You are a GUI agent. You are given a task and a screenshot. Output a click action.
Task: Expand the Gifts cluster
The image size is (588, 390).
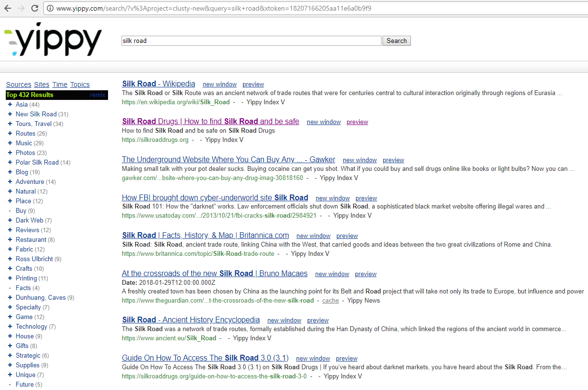click(10, 346)
